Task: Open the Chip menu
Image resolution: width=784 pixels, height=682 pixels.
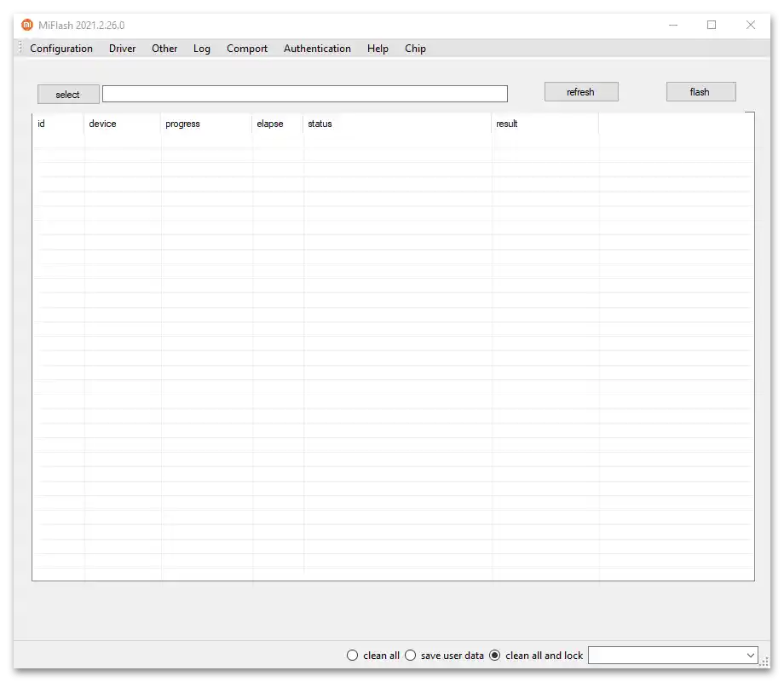Action: [415, 49]
